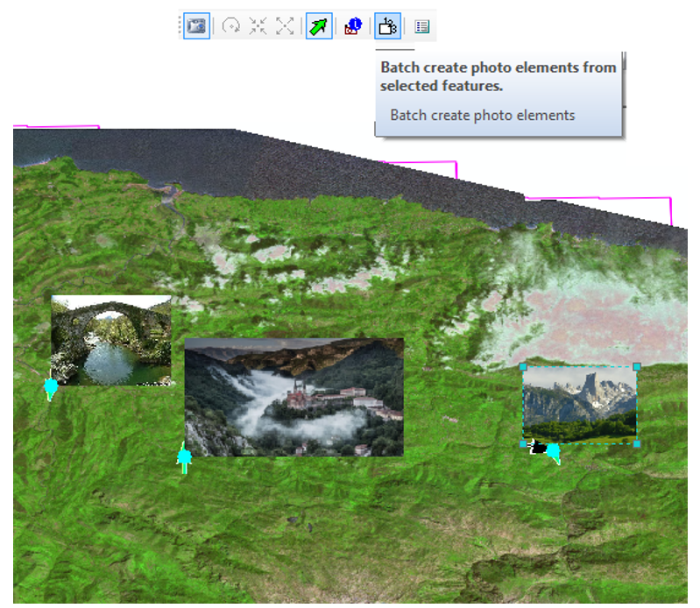The width and height of the screenshot is (700, 608).
Task: Toggle the green arrow select tool
Action: (x=319, y=26)
